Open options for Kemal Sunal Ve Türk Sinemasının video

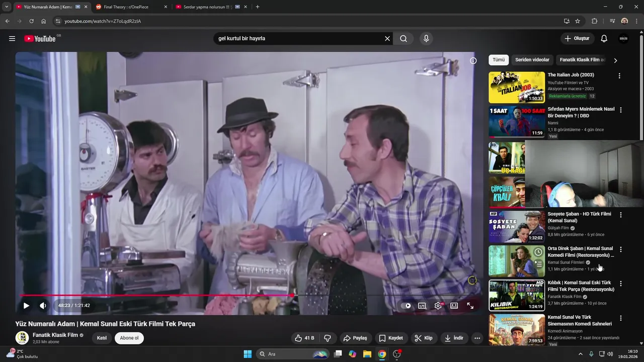(620, 318)
